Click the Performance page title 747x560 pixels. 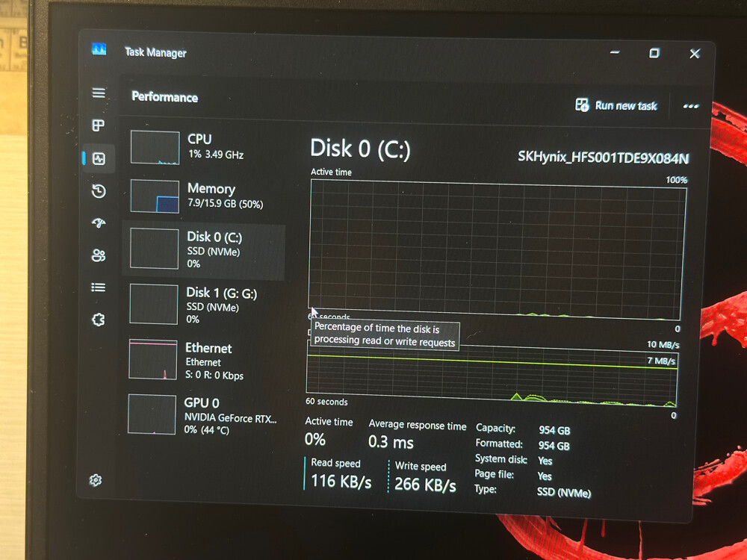point(165,97)
